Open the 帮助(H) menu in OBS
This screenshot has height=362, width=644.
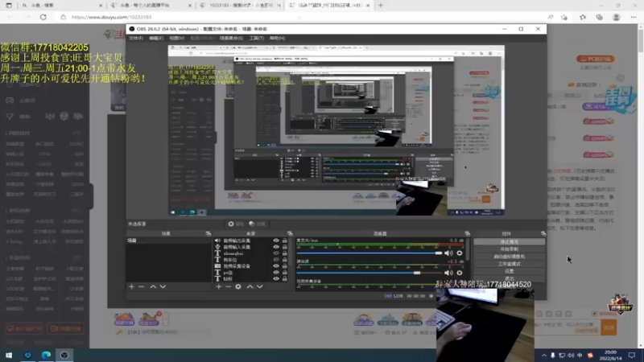click(277, 38)
